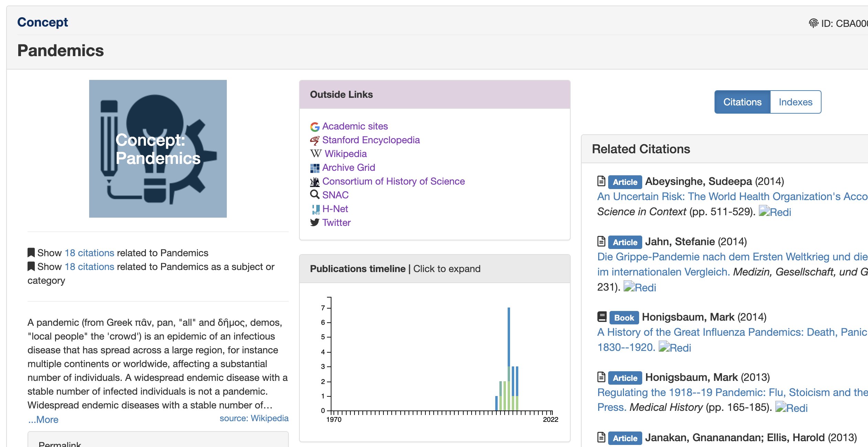Open the Consortium of History of Science link
The width and height of the screenshot is (868, 447).
393,181
